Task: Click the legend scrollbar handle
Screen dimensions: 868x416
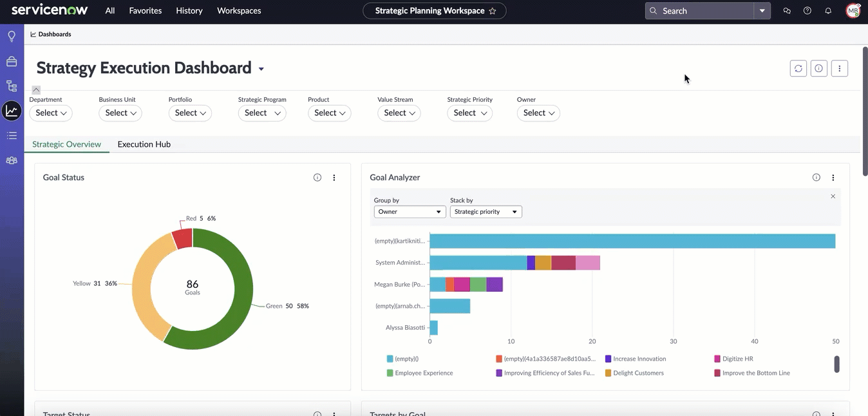Action: [837, 364]
